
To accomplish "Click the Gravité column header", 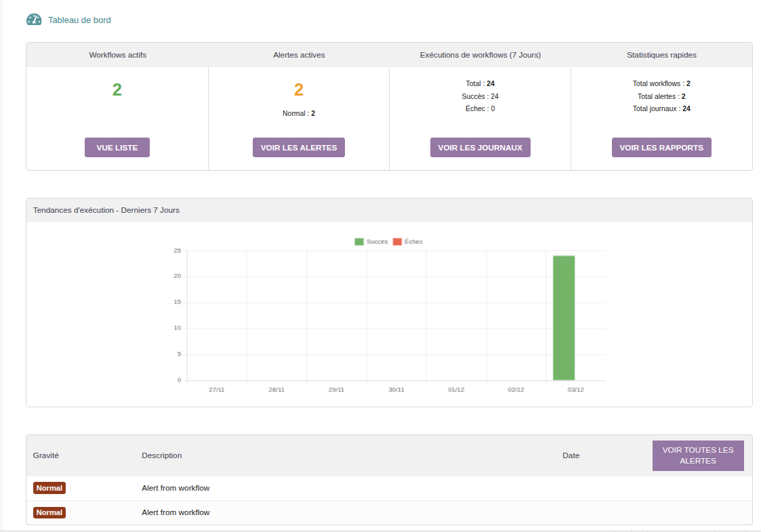I will [46, 455].
